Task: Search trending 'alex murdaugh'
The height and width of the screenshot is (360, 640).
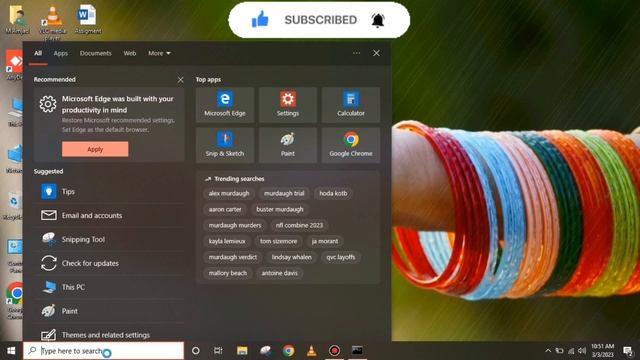Action: tap(229, 193)
